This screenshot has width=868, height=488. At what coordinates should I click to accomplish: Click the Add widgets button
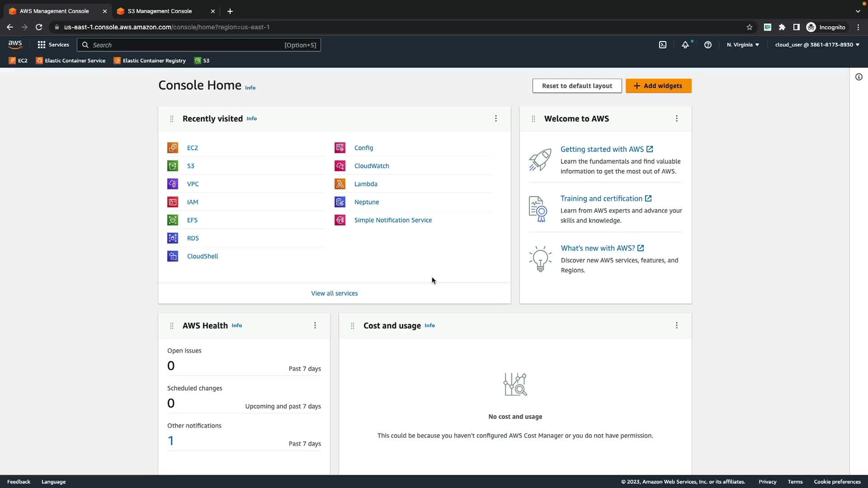click(658, 86)
